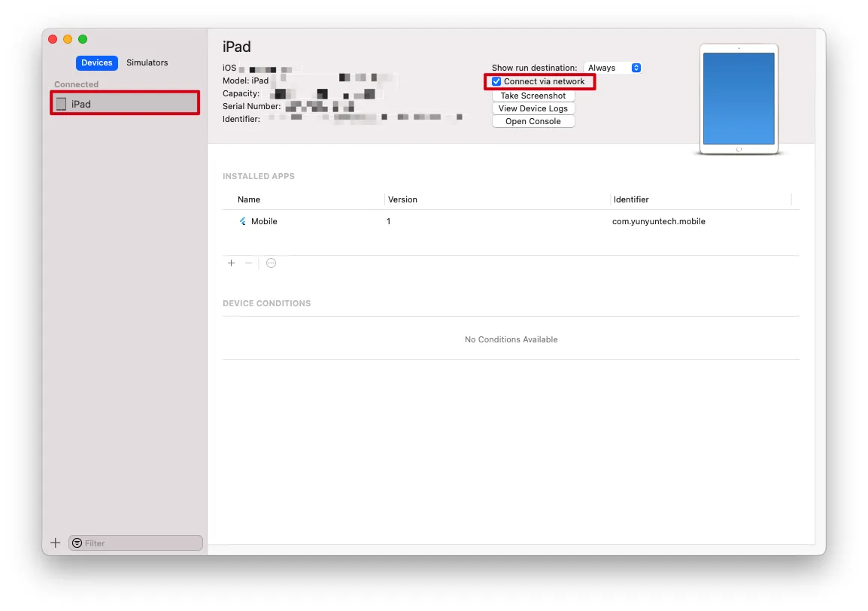Screen dimensions: 868x611
Task: Close the window with the red button
Action: 53,39
